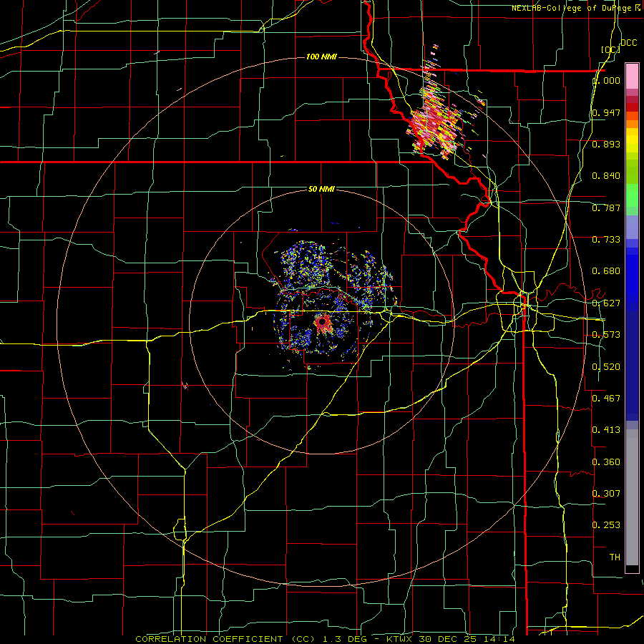Click the 50 NMI range ring label
This screenshot has height=644, width=644.
[321, 190]
